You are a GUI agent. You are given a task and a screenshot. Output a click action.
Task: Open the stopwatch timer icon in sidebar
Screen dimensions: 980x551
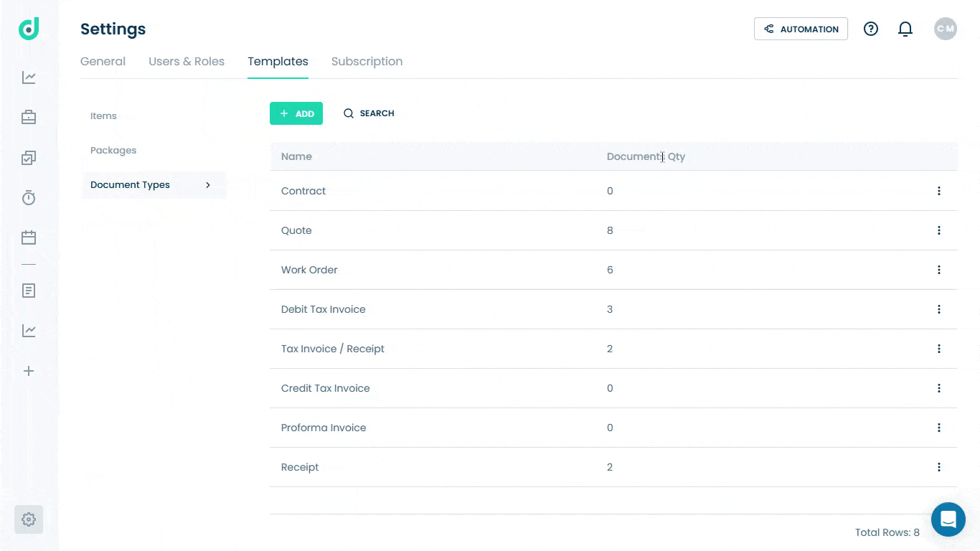29,197
